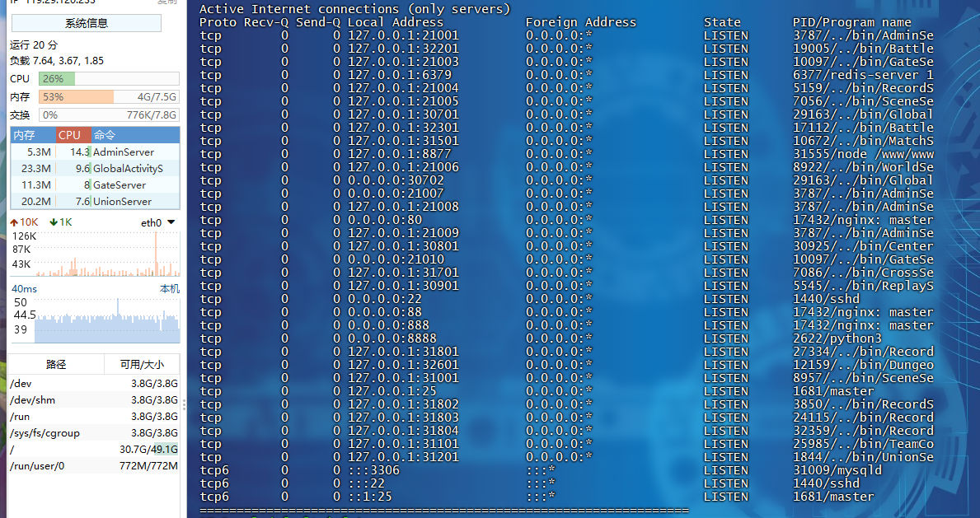The image size is (980, 518).
Task: Click the '25985/../bin/TeamCo' program entry
Action: tap(863, 444)
